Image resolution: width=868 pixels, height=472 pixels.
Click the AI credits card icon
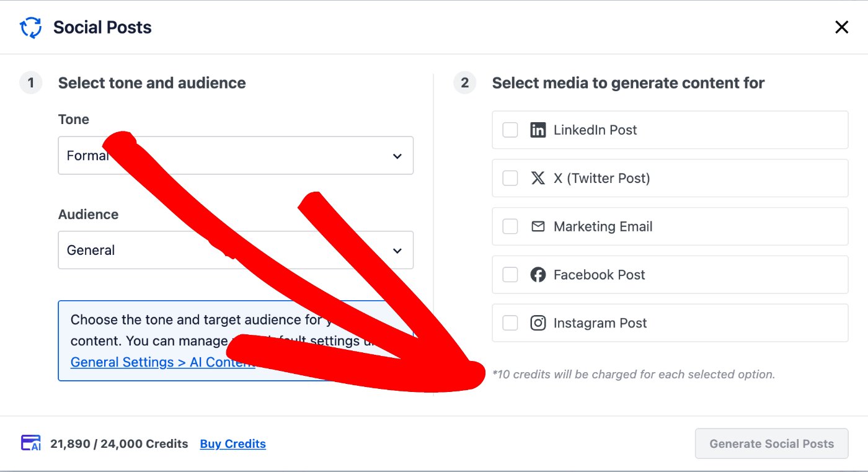(31, 443)
